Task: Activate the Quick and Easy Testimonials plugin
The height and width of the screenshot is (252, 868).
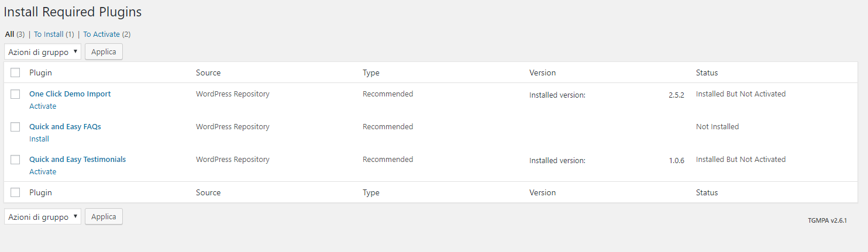Action: 43,172
